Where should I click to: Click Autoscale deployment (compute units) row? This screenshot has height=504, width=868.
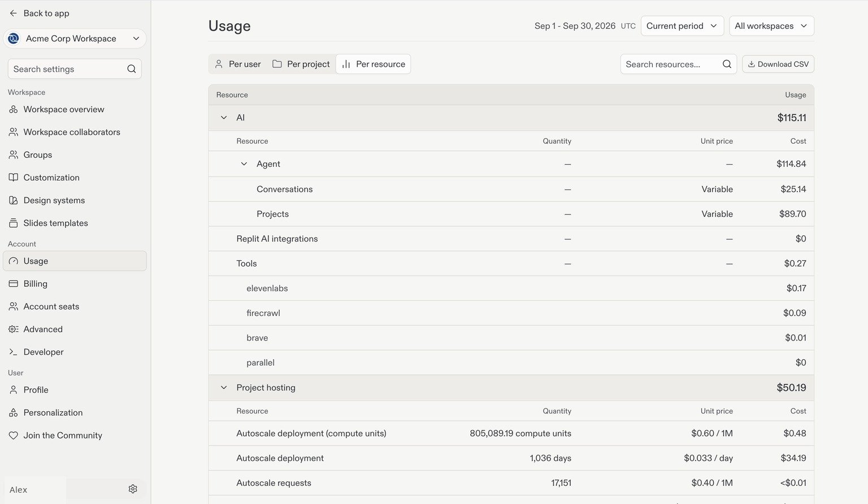pos(511,433)
